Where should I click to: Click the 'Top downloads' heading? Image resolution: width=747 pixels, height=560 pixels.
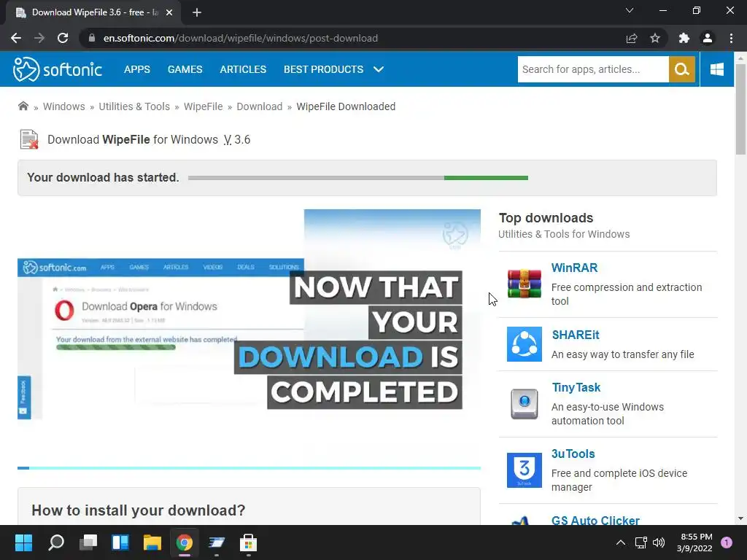point(546,217)
